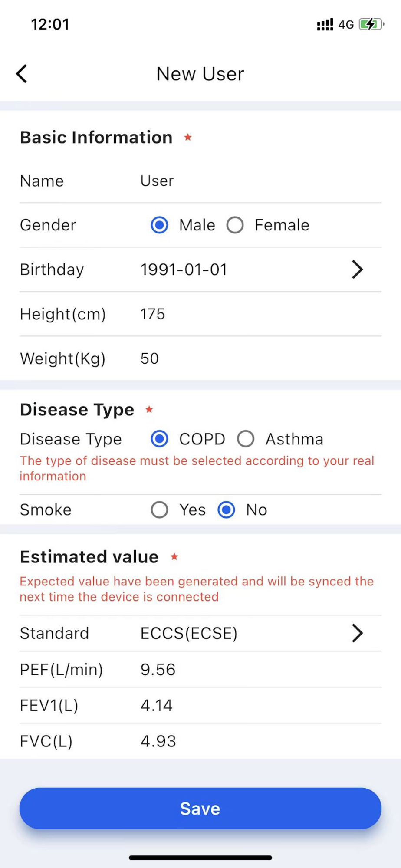Tap the cellular signal bars icon
The image size is (401, 868).
point(325,24)
